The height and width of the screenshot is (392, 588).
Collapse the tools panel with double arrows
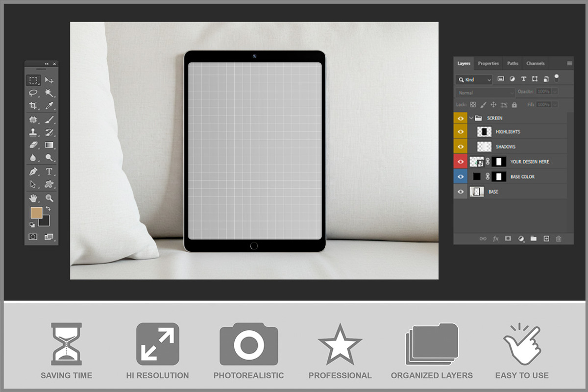[47, 64]
